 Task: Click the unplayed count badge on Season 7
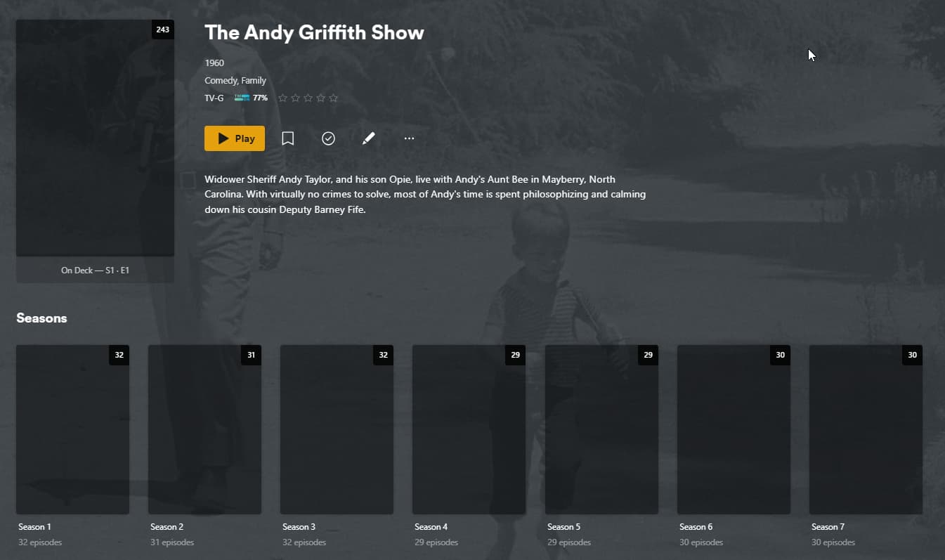(x=912, y=355)
